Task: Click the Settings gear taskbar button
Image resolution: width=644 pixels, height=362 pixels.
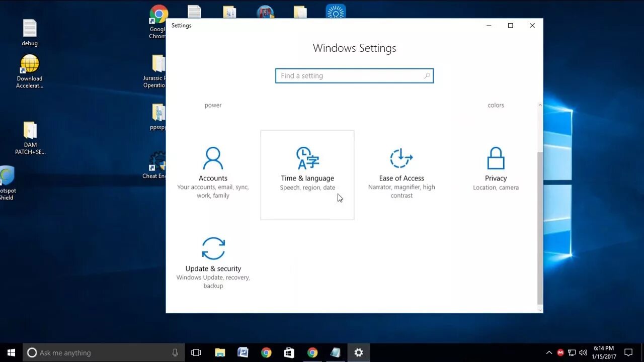Action: pos(359,352)
